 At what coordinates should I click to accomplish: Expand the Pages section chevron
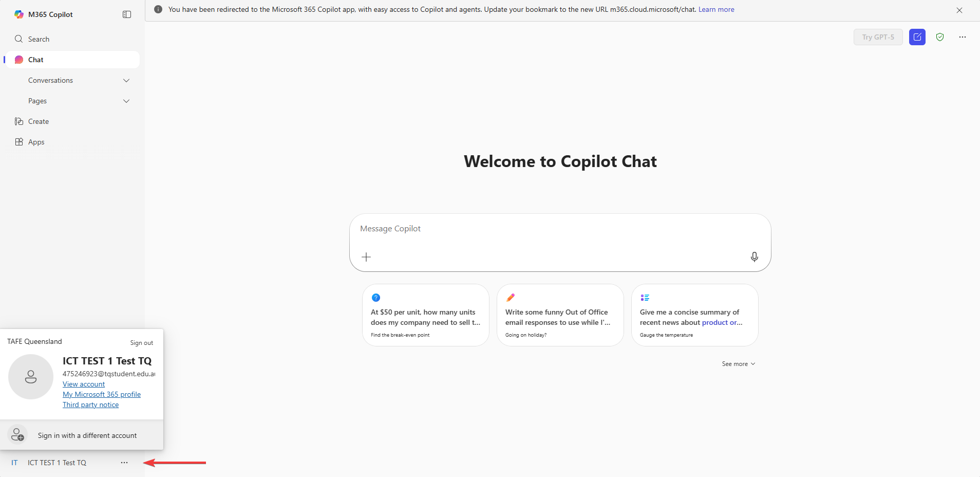point(126,101)
